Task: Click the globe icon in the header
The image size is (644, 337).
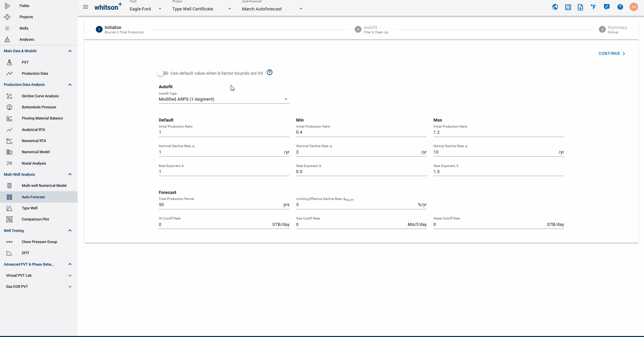Action: click(x=555, y=7)
